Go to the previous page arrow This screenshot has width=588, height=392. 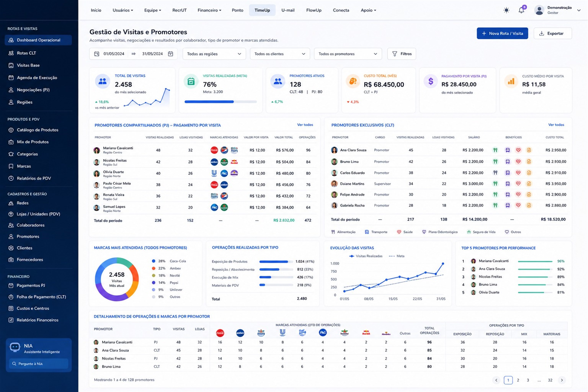pos(496,380)
